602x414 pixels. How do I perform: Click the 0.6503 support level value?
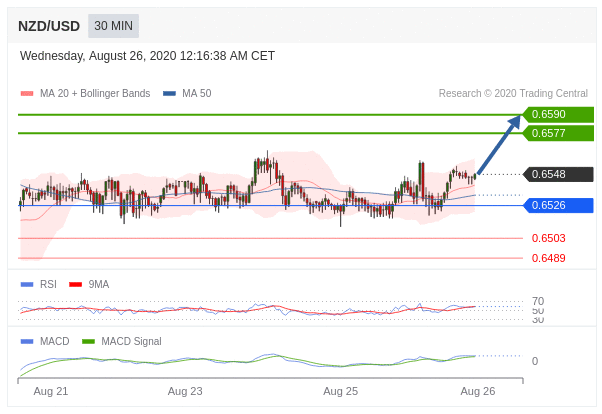[548, 238]
